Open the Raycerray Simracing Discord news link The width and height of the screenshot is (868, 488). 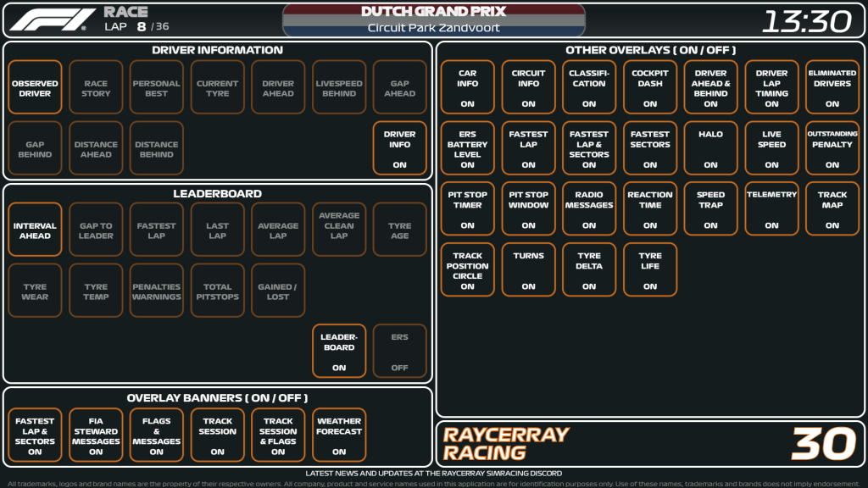pyautogui.click(x=433, y=473)
